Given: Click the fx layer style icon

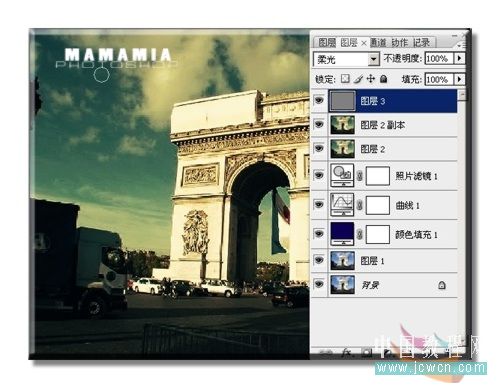Looking at the screenshot, I should (x=347, y=353).
